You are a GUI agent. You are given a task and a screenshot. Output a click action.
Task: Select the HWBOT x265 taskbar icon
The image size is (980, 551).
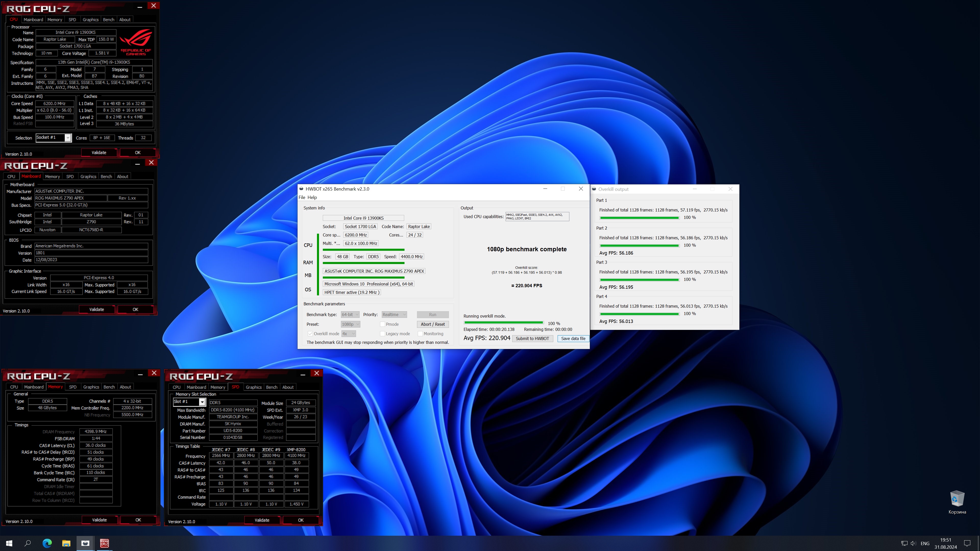tap(85, 543)
